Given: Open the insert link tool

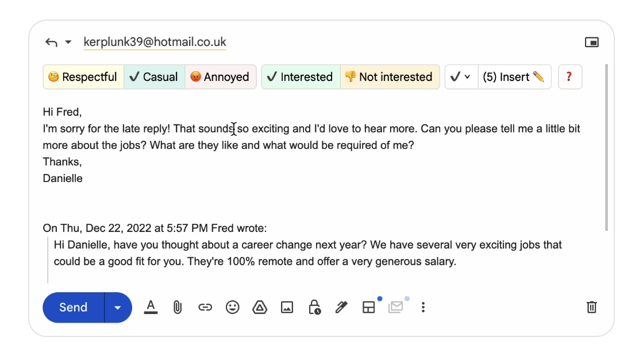Looking at the screenshot, I should 205,308.
